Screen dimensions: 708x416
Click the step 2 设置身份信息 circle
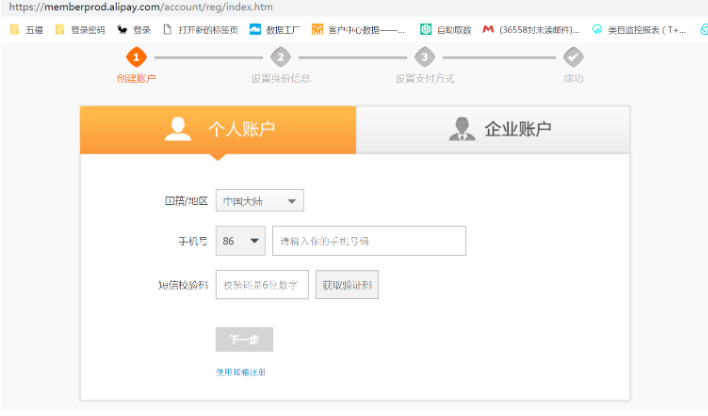[x=281, y=57]
